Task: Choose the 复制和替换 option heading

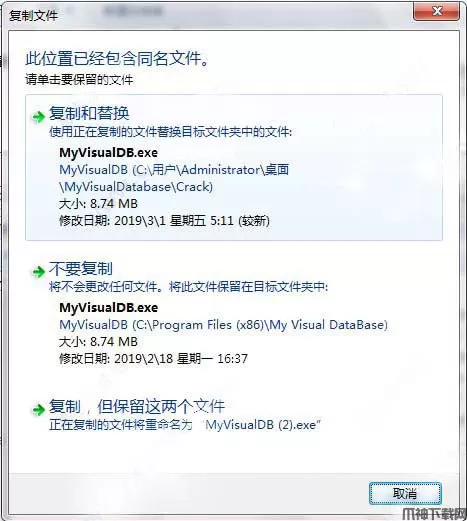Action: [89, 113]
